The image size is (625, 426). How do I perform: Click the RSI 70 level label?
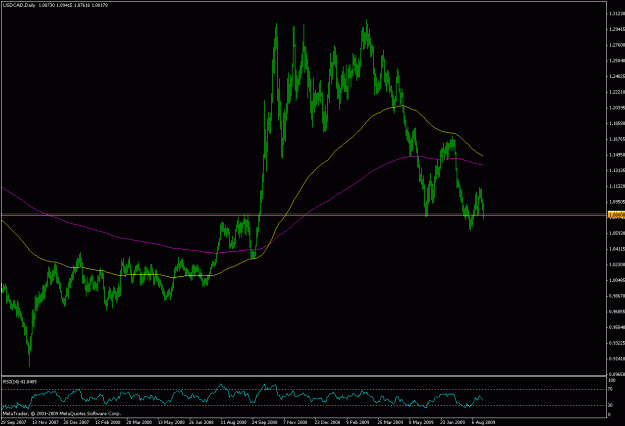(610, 389)
